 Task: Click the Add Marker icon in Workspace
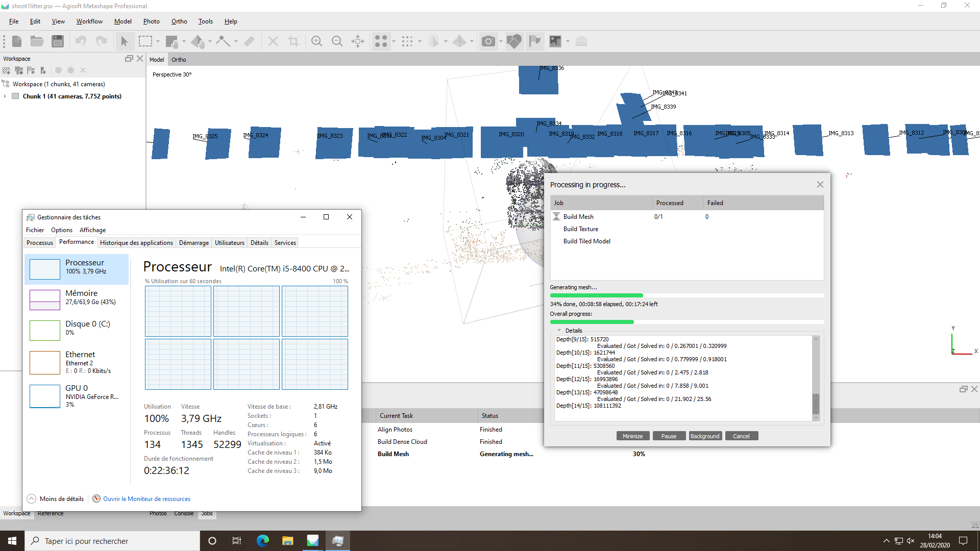pos(31,70)
